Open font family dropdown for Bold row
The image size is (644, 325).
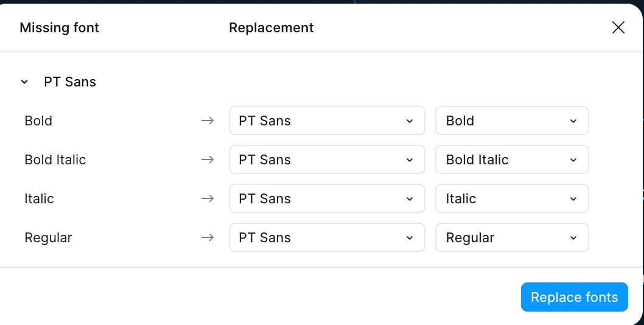click(326, 121)
